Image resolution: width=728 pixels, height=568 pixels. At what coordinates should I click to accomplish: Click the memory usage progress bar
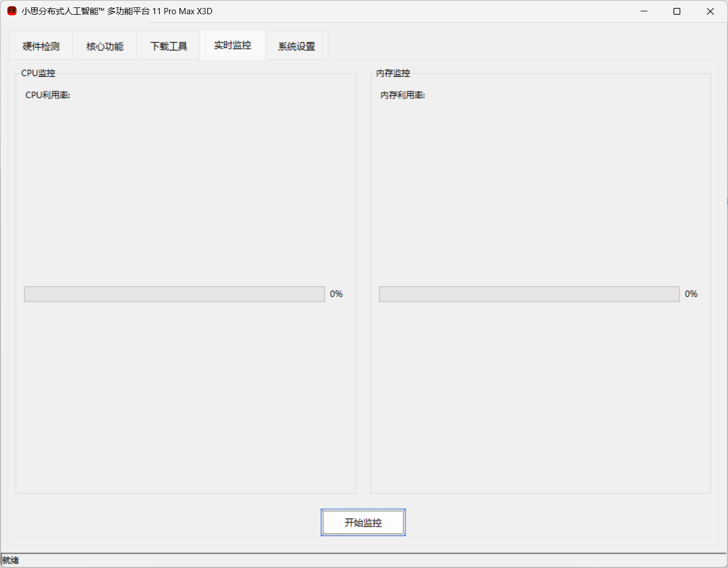pos(529,294)
